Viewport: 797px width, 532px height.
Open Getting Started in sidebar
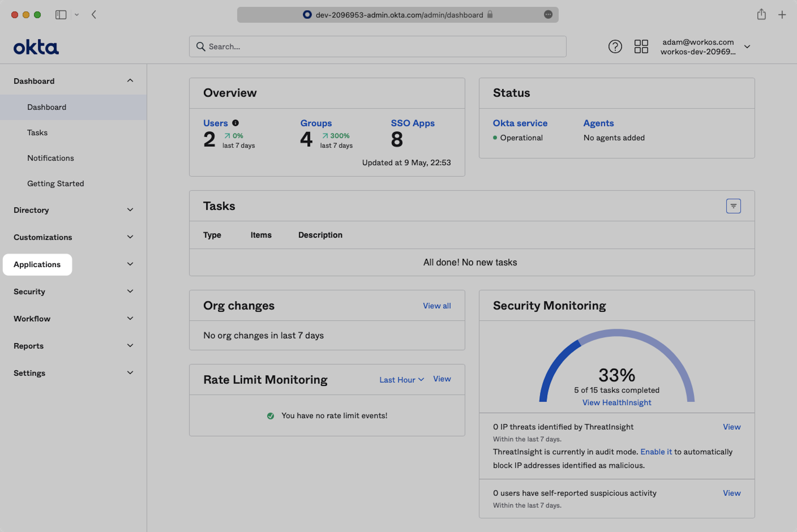[56, 184]
